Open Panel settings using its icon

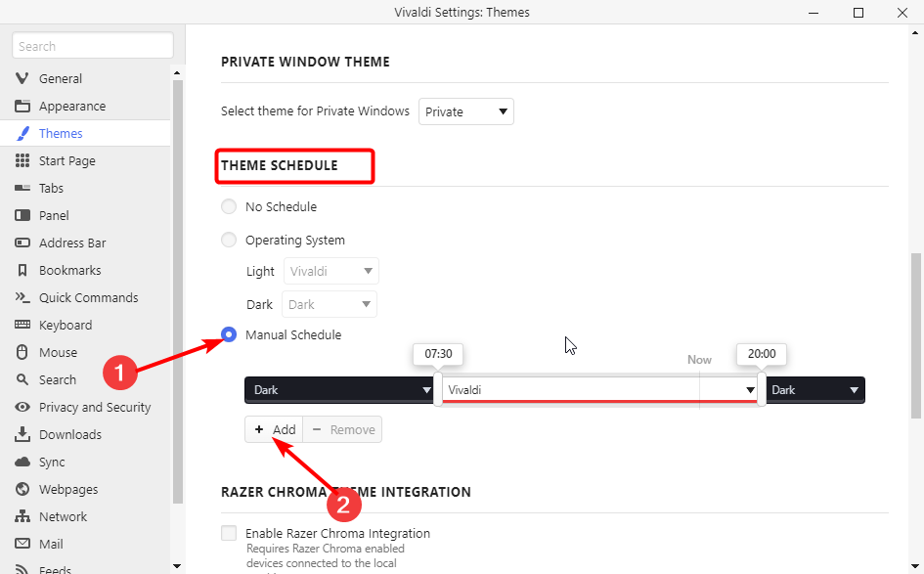[x=22, y=216]
